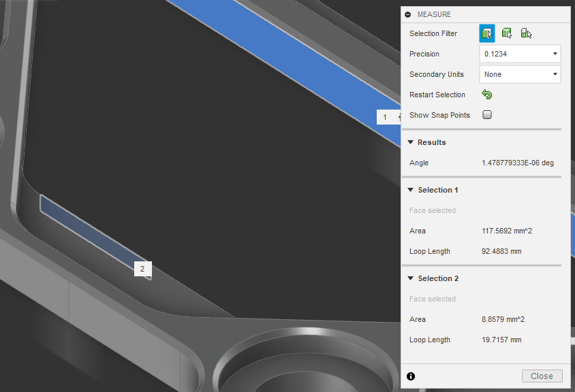Switch to the body selection filter
Screen dimensions: 575x392
pyautogui.click(x=506, y=33)
